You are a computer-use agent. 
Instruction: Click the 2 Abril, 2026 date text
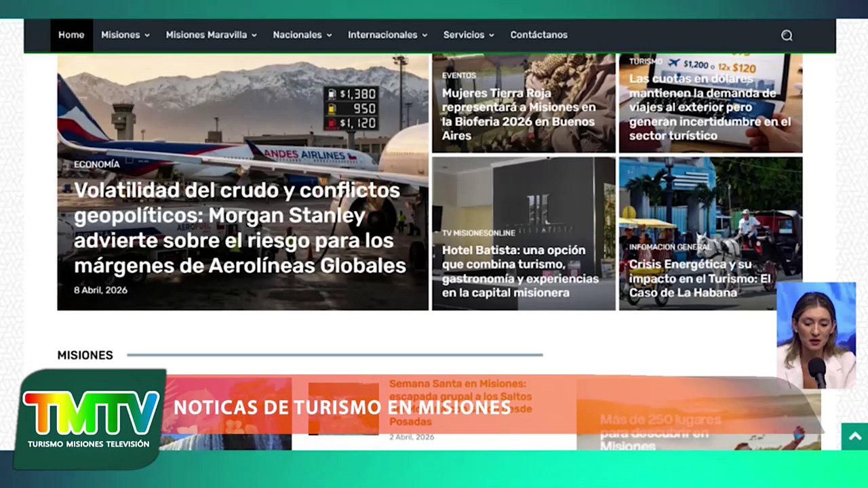(412, 437)
